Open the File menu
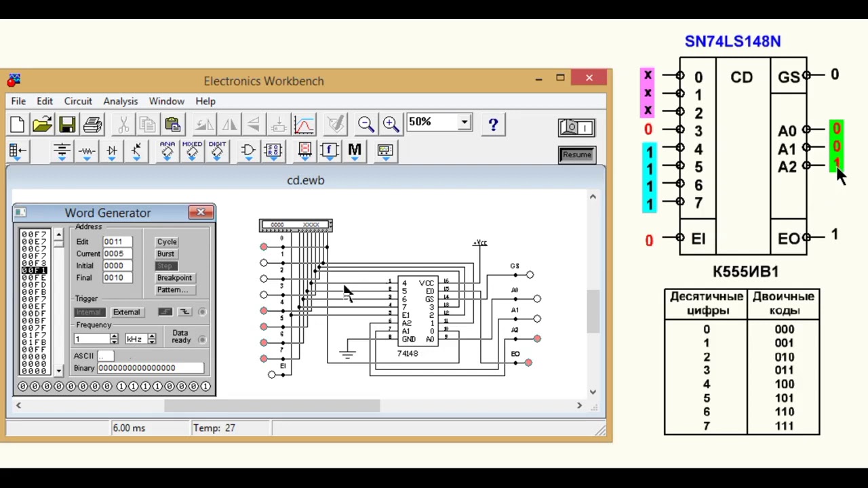Viewport: 868px width, 488px height. click(x=18, y=101)
